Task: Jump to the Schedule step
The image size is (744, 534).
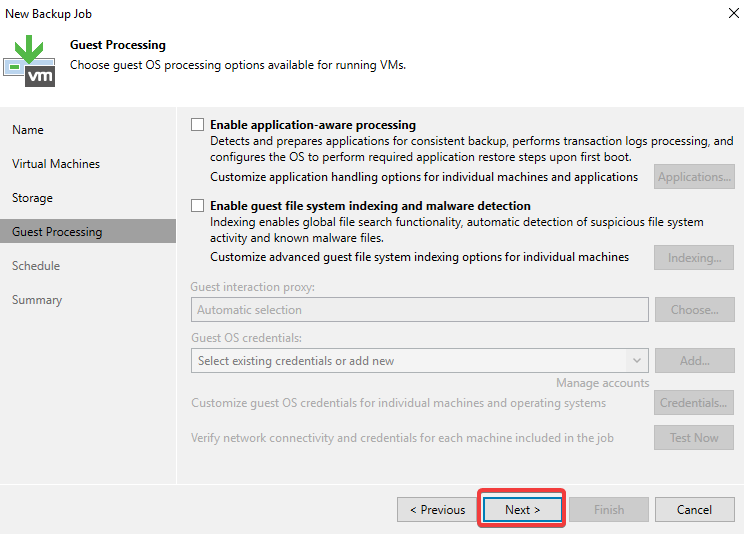Action: [x=36, y=266]
